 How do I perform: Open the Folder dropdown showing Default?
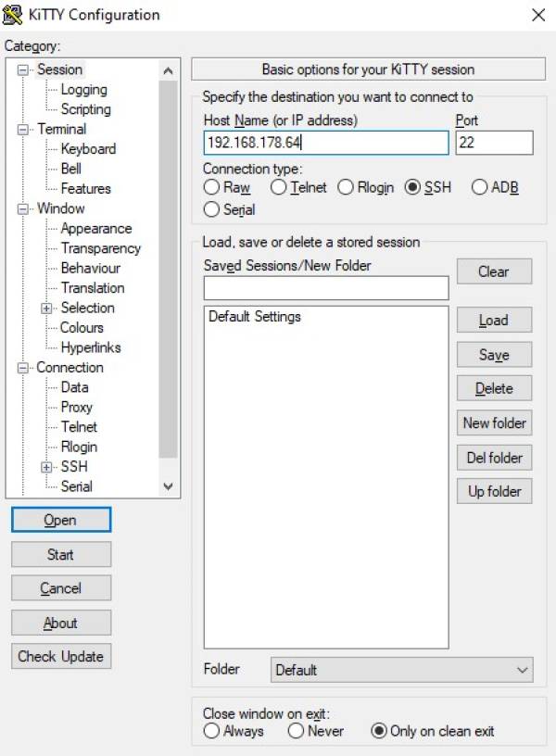pos(401,670)
